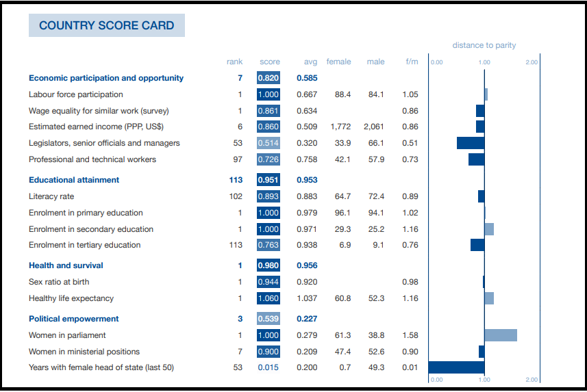Select 'Enrolment in primary education' label

click(86, 213)
